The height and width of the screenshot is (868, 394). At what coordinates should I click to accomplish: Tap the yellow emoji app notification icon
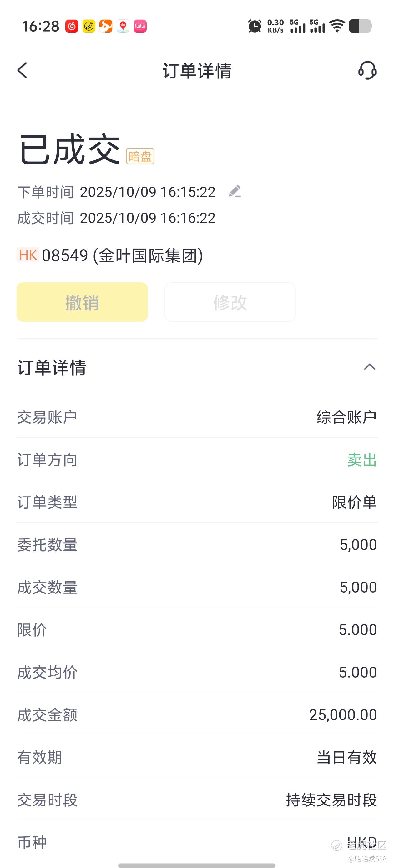[x=89, y=26]
